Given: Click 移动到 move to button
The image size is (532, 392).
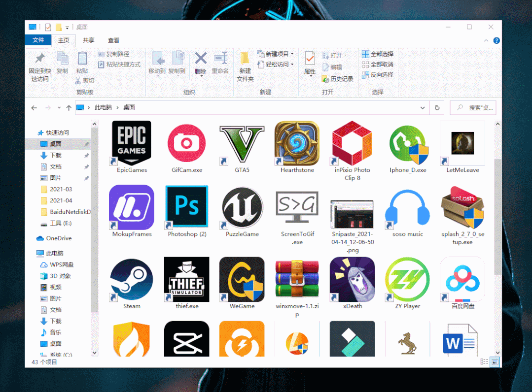Looking at the screenshot, I should 157,63.
